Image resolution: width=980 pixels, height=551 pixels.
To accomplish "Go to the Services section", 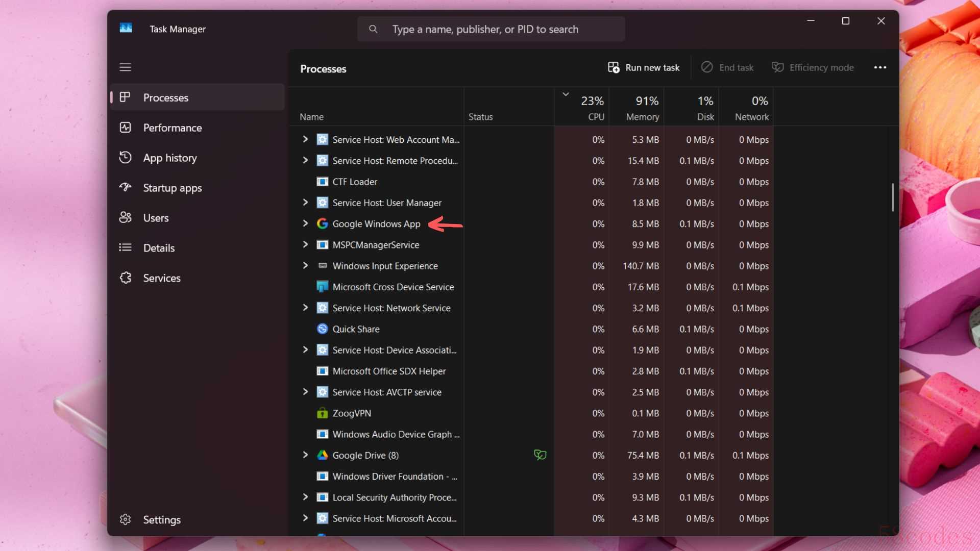I will 161,278.
